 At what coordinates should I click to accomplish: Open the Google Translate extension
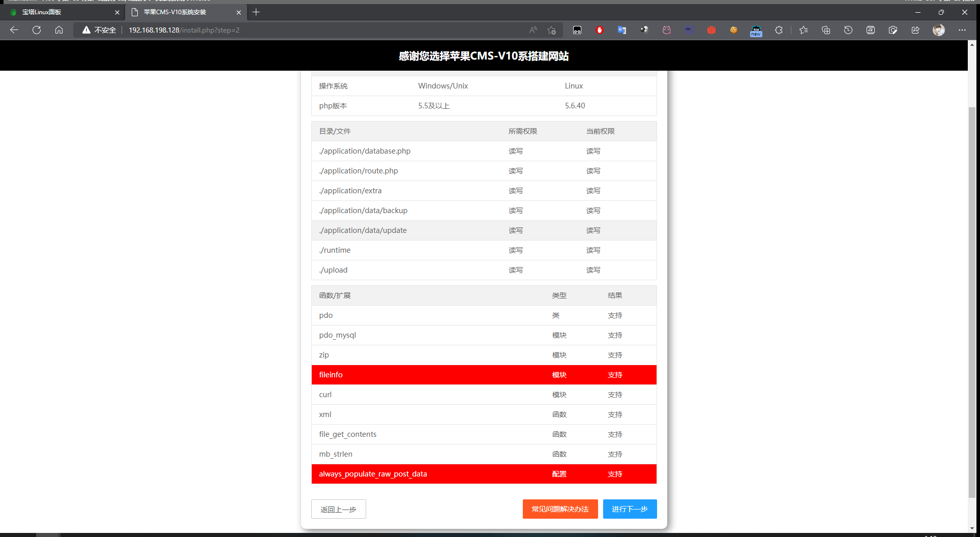(622, 30)
